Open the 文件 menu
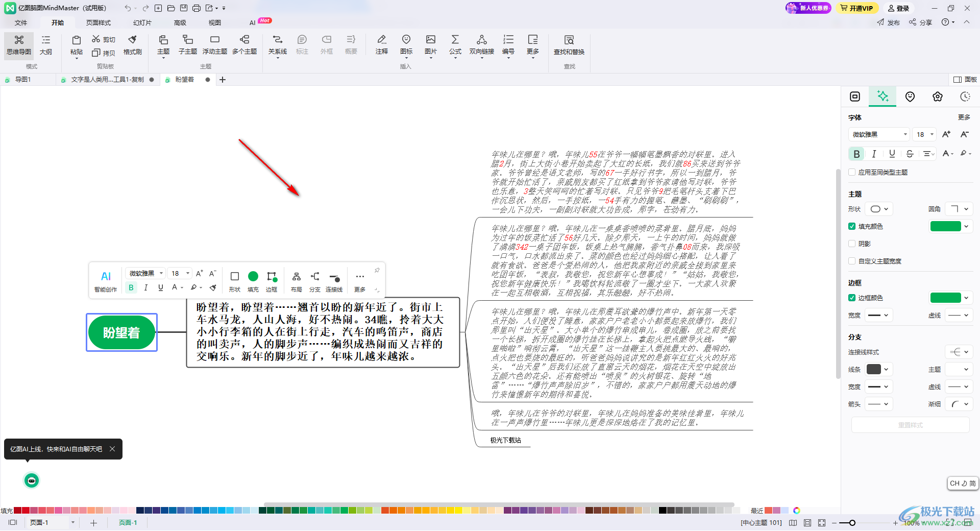 (x=21, y=22)
